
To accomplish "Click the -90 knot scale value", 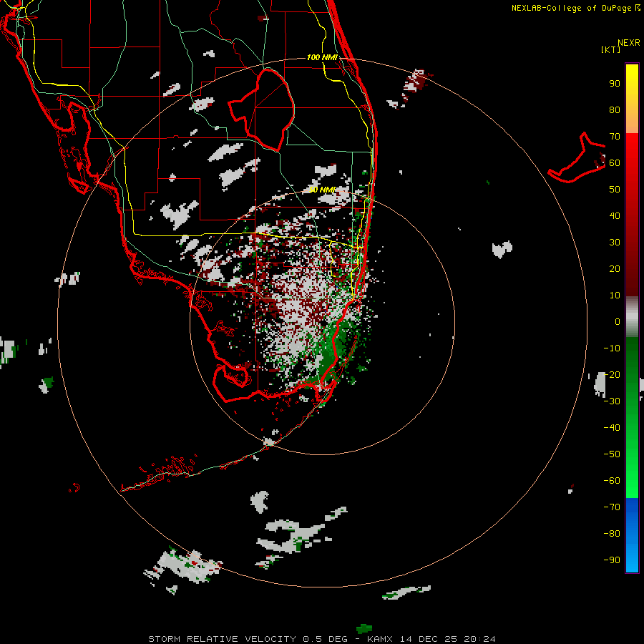I will click(612, 560).
